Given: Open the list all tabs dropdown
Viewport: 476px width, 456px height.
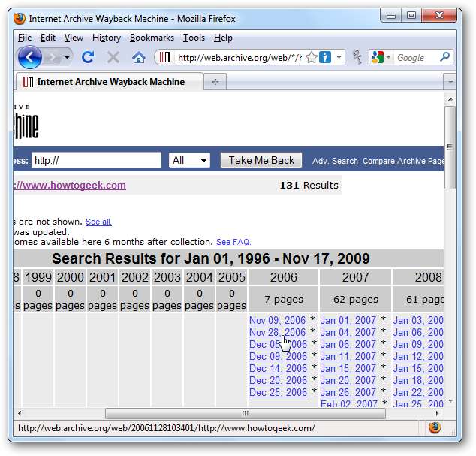Looking at the screenshot, I should tap(450, 82).
